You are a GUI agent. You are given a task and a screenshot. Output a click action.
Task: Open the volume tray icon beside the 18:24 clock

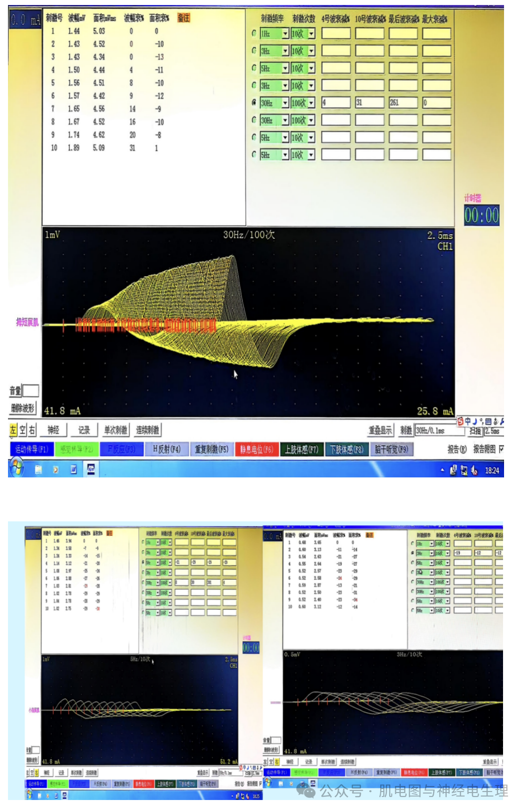tap(474, 470)
